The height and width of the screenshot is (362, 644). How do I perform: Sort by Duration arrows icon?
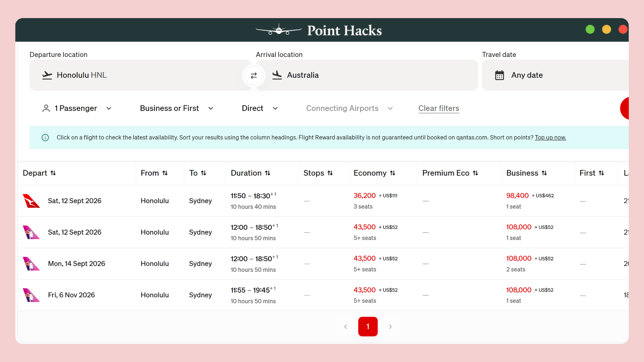click(267, 173)
